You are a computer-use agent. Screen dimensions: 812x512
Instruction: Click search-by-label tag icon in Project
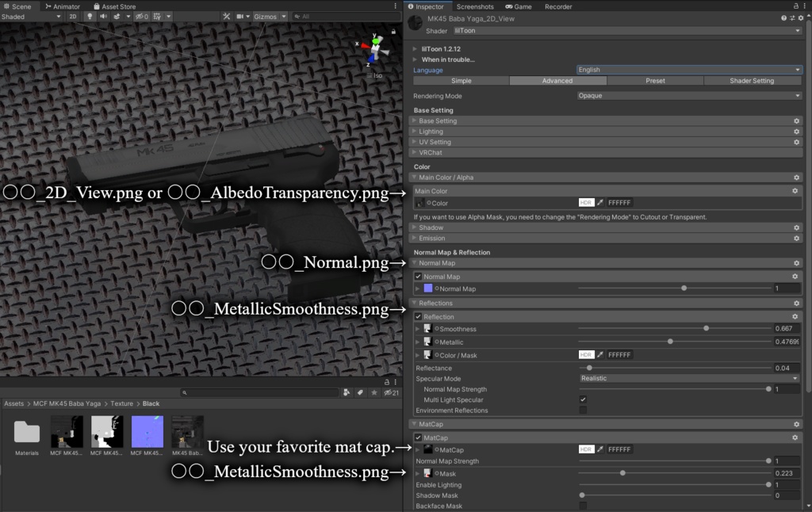[361, 393]
